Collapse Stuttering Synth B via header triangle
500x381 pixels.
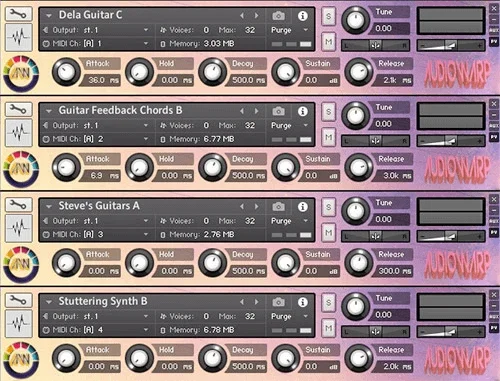(x=49, y=302)
